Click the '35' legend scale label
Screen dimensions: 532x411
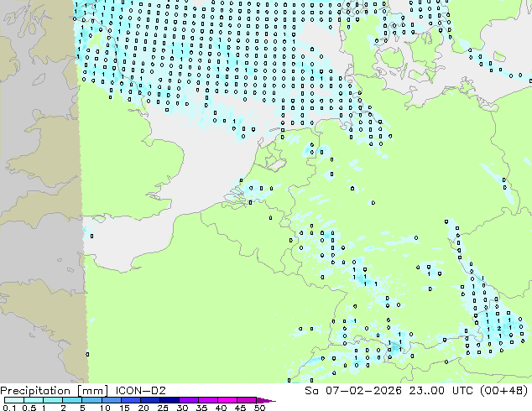tap(201, 408)
